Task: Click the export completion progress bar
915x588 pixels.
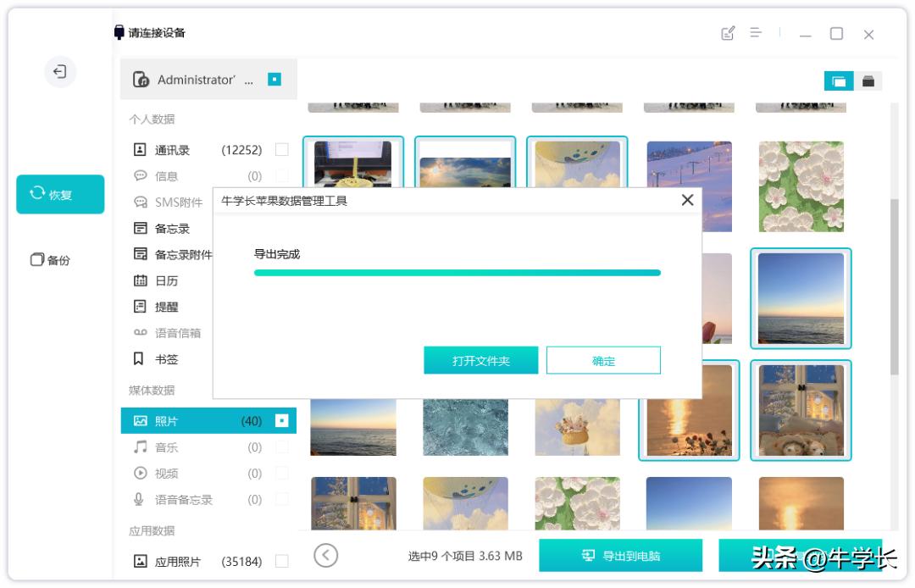Action: click(457, 273)
